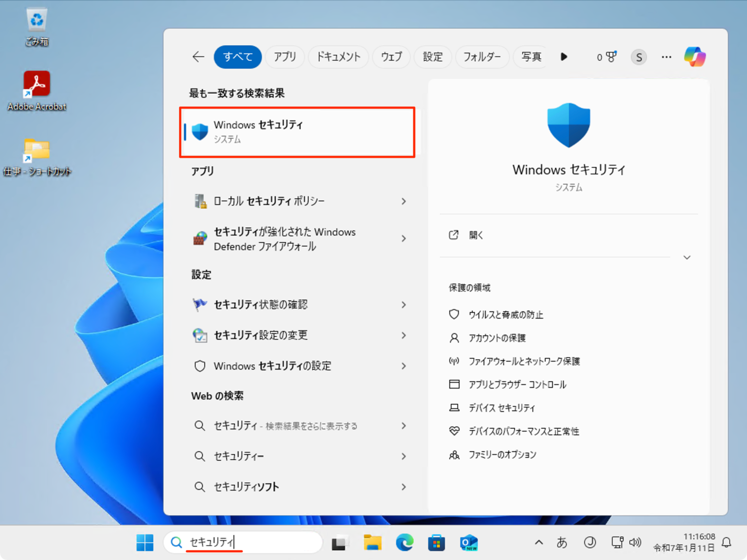Open アカウントの保護 settings
Viewport: 747px width, 560px height.
coord(496,338)
